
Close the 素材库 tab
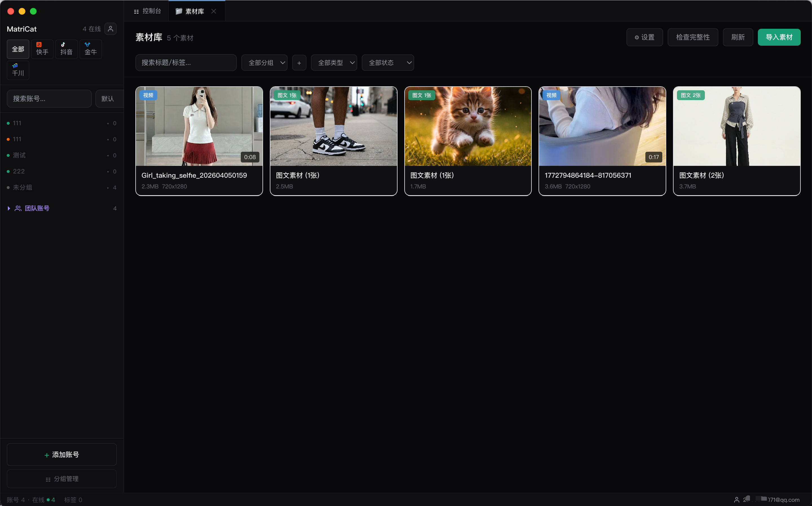[214, 11]
